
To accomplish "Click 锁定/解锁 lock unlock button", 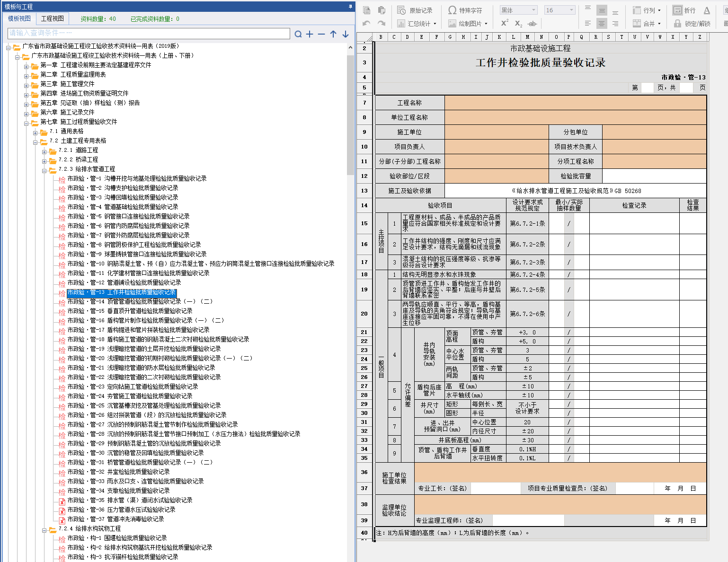I will tap(692, 23).
